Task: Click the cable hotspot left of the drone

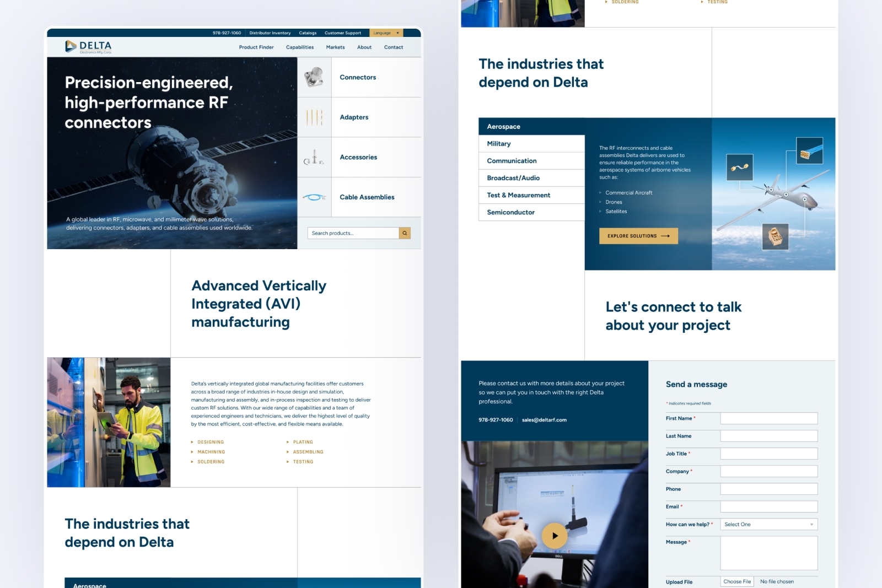Action: [740, 168]
